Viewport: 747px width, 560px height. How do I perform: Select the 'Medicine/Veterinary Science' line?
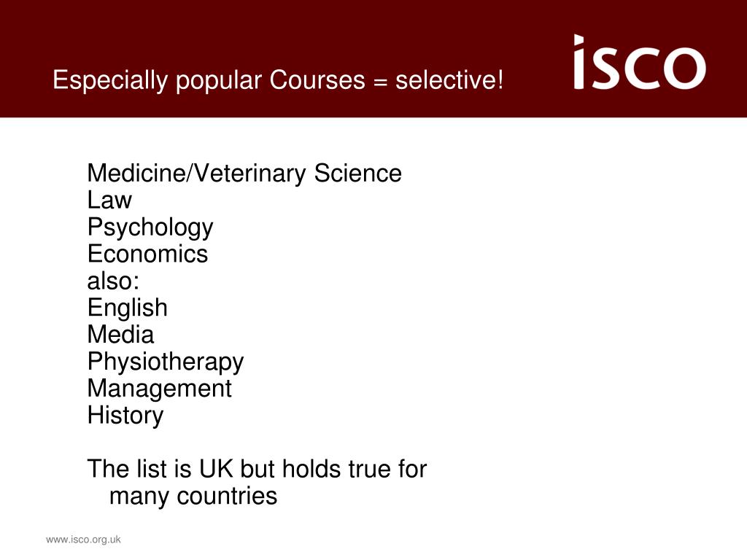(x=244, y=173)
